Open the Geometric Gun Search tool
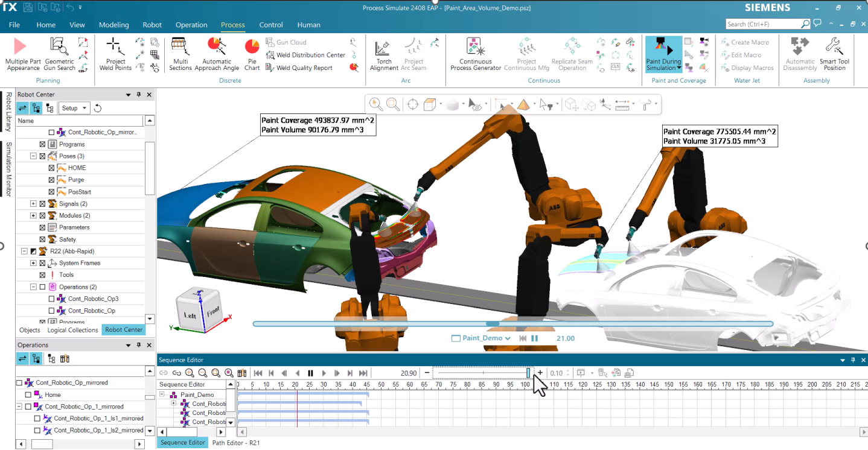 tap(59, 48)
